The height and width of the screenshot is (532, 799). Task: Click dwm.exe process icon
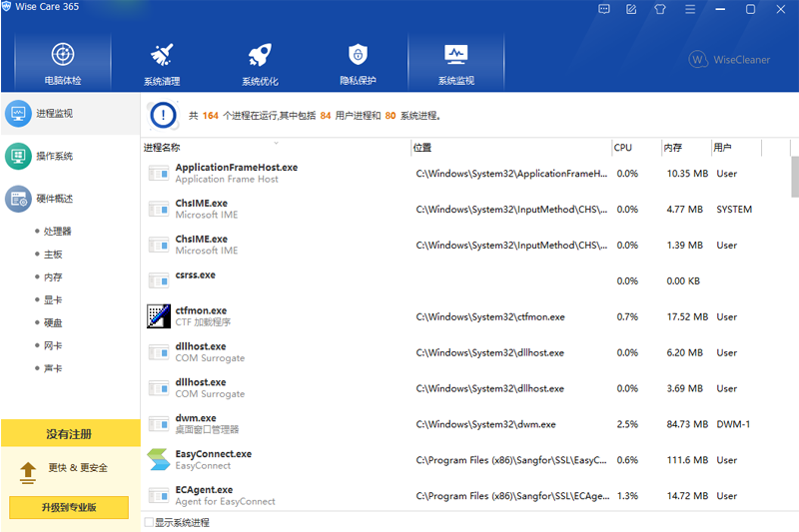click(159, 424)
